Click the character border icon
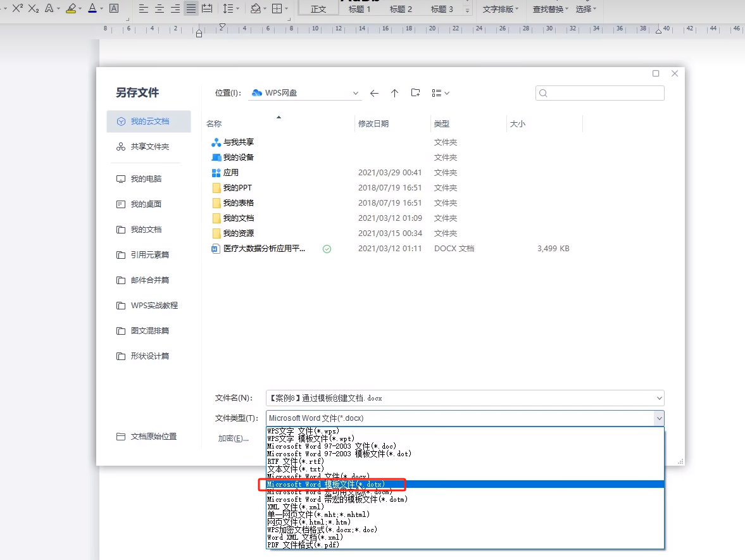The width and height of the screenshot is (745, 560). (114, 8)
